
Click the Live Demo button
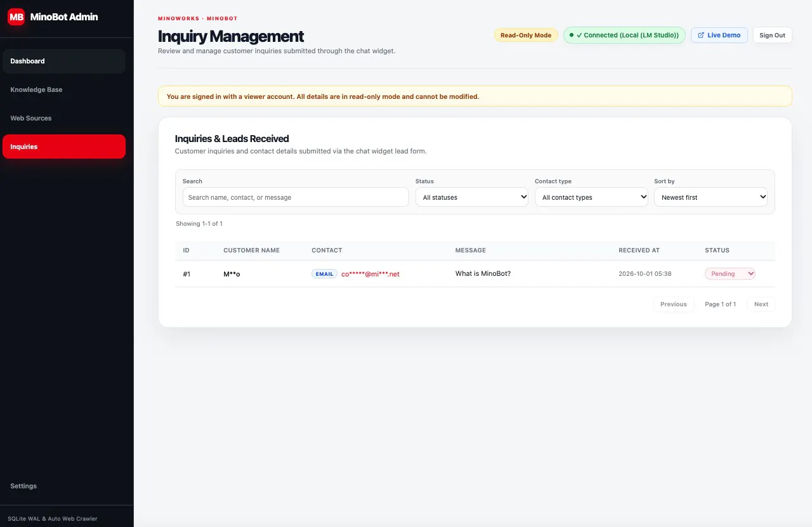(719, 35)
